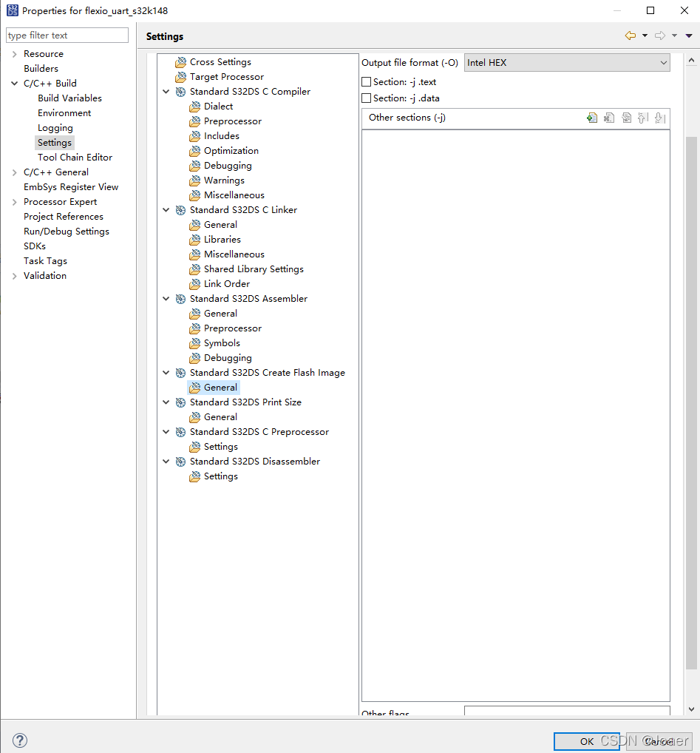
Task: Open EmbSys Register View page
Action: point(71,187)
